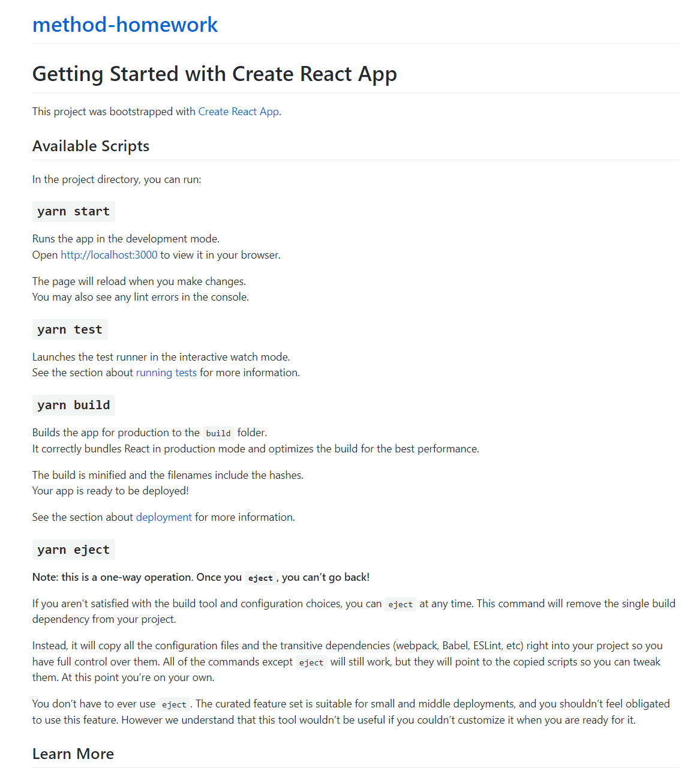Click the yarn test code heading
This screenshot has width=700, height=777.
(70, 329)
